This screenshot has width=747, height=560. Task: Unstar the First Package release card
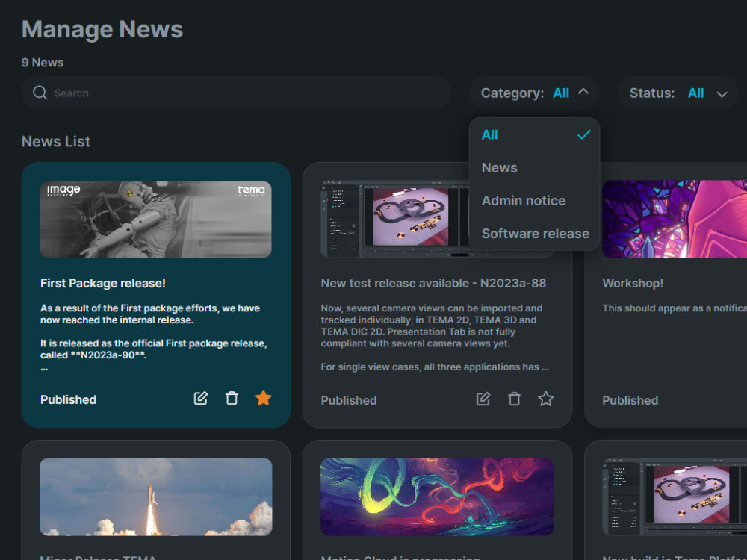pyautogui.click(x=263, y=398)
